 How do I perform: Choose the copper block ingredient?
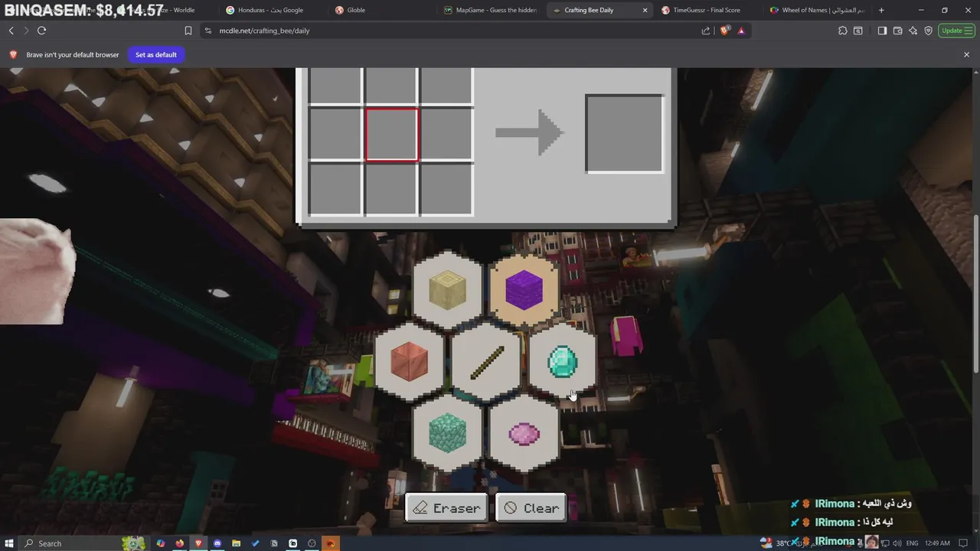click(409, 361)
